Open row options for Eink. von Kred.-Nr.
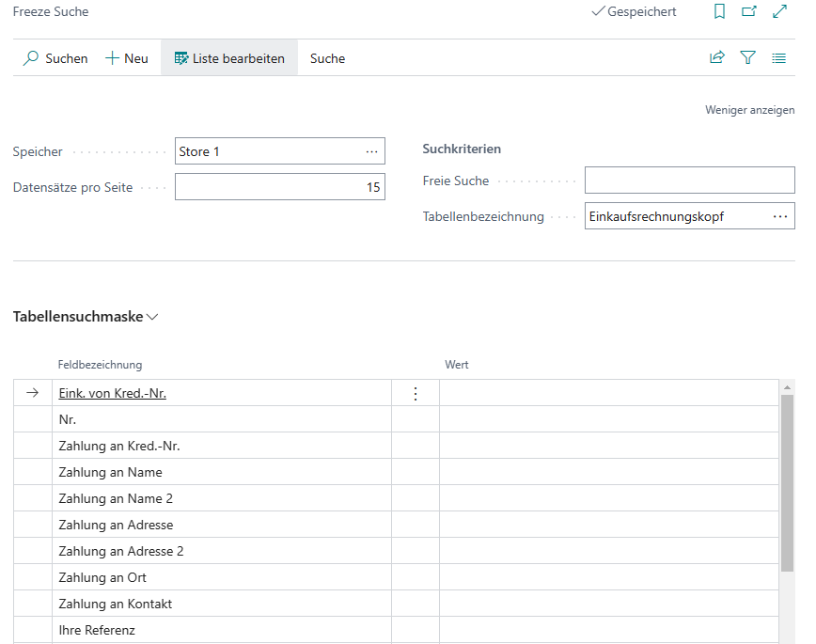This screenshot has width=816, height=644. (x=416, y=394)
